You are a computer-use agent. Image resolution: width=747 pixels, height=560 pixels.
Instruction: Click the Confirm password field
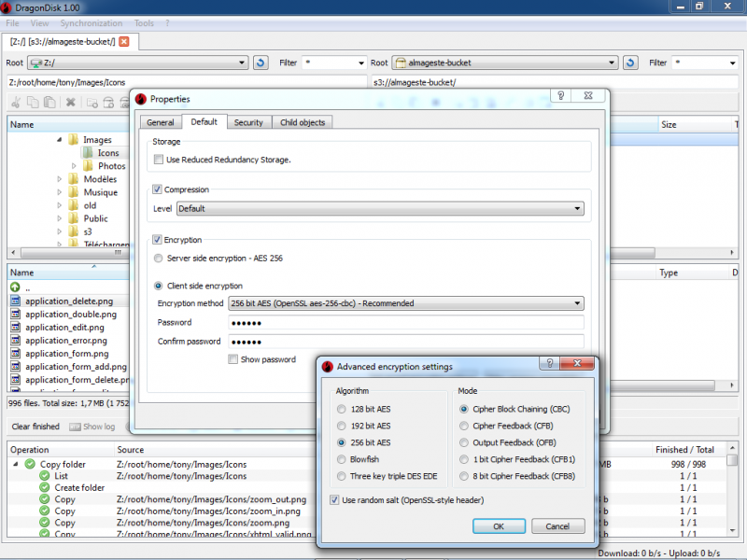[x=406, y=342]
